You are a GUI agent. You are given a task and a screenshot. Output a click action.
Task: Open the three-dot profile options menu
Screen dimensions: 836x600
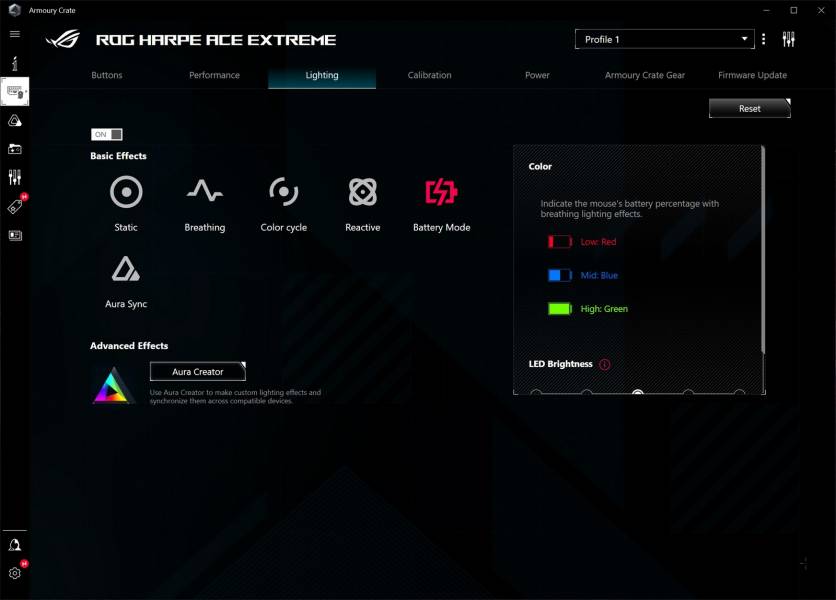764,39
